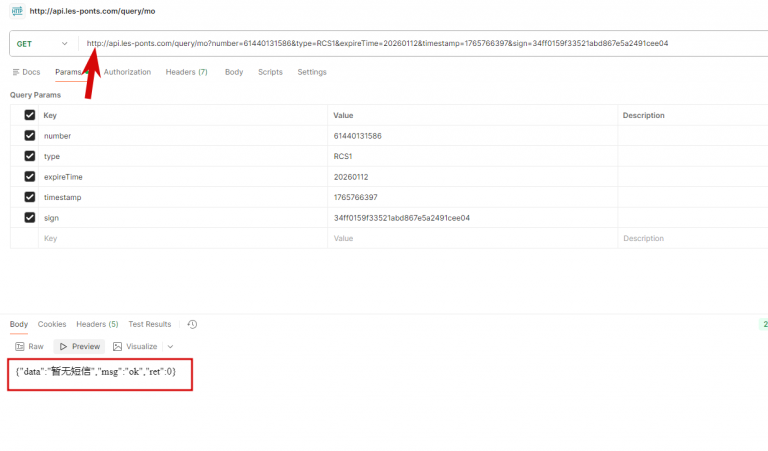Click the sign value 34ff0159f33521abd867e5a2491cee04
The image size is (768, 451).
click(402, 218)
